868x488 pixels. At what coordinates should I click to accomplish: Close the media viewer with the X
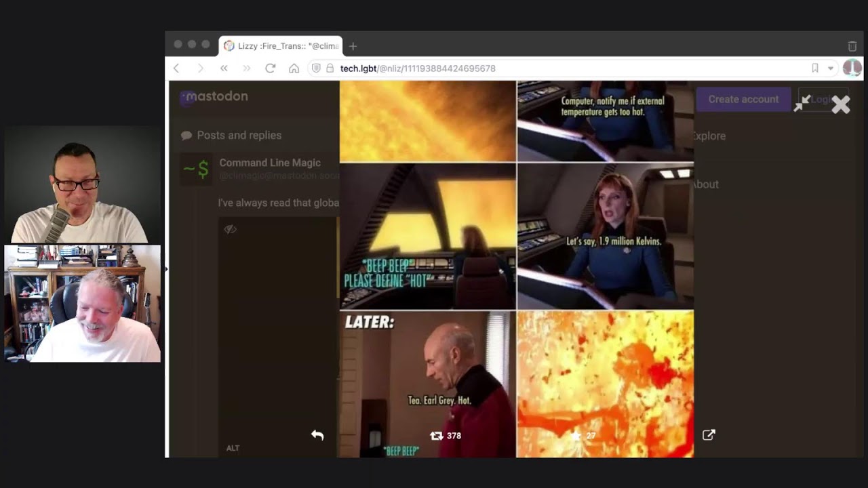click(x=840, y=104)
